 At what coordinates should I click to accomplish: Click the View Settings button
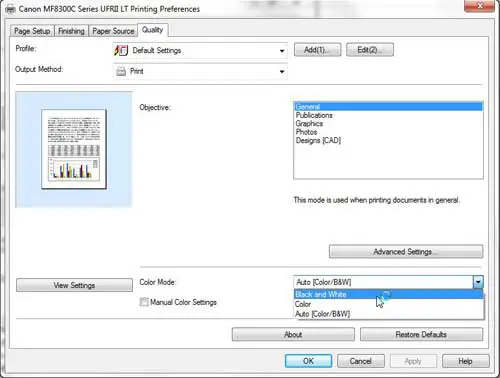pos(74,285)
